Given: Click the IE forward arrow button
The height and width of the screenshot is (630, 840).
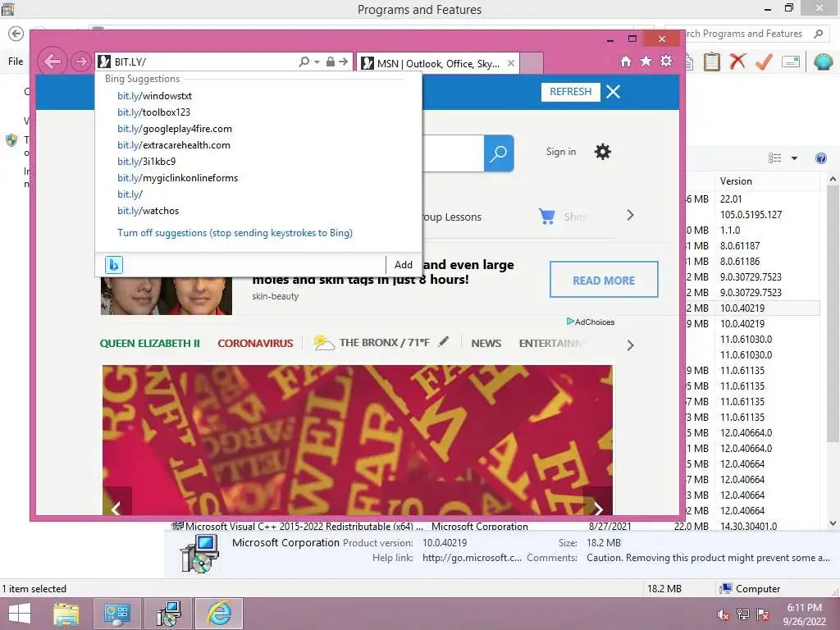Looking at the screenshot, I should pos(80,62).
